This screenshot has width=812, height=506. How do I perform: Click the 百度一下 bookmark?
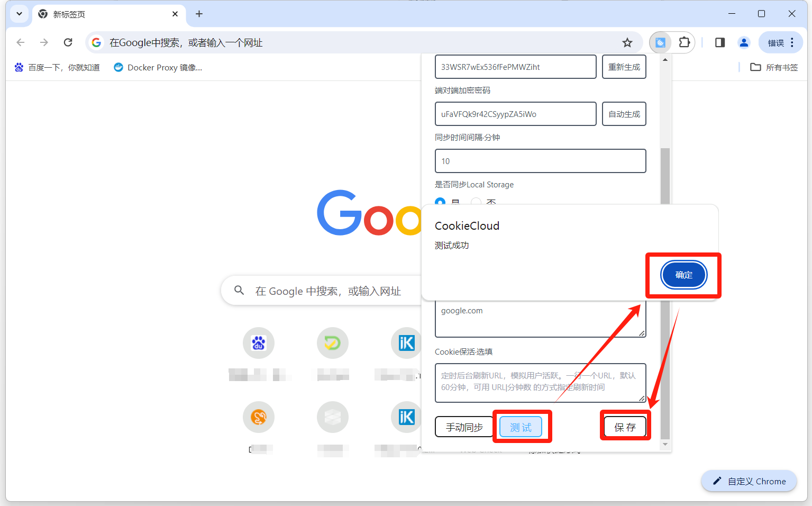point(57,67)
